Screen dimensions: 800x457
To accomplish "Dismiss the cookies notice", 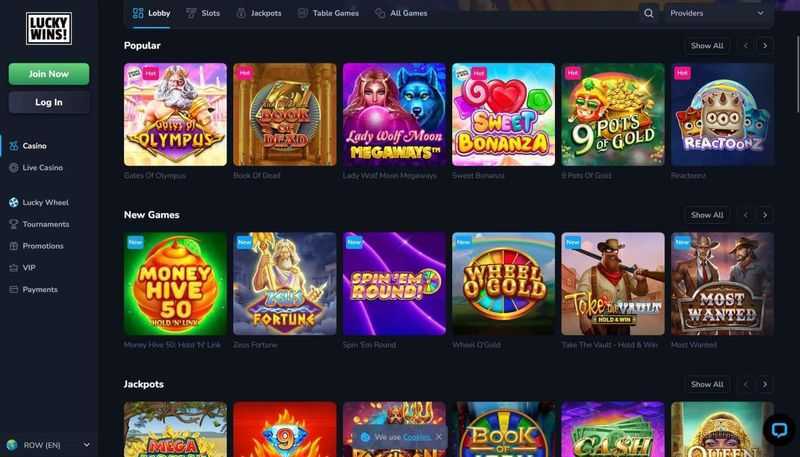I will click(439, 437).
